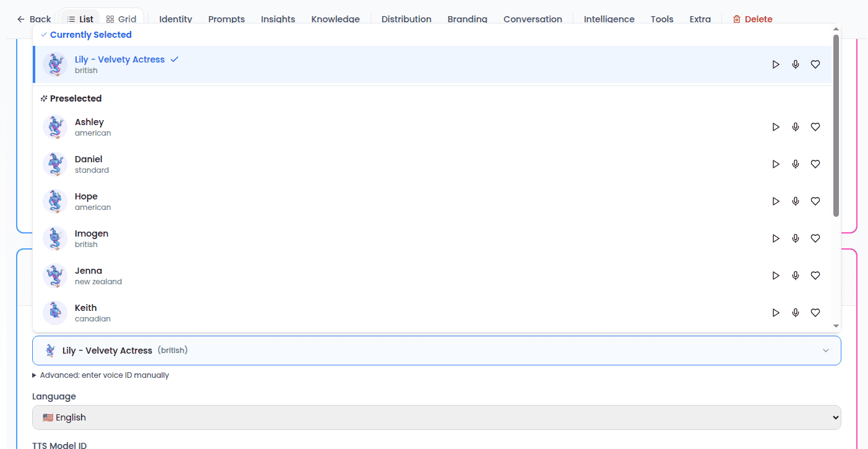Click the Ashley voice avatar

tap(55, 127)
